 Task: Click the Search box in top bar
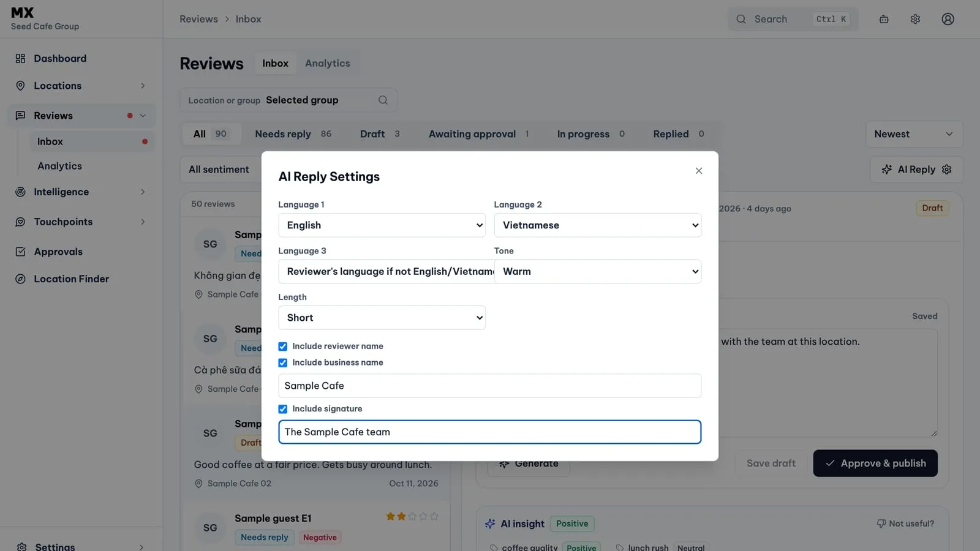tap(793, 19)
